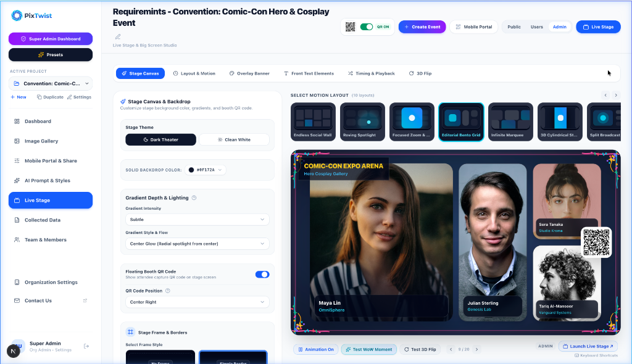Click the AI Prompt & Styles icon

17,181
